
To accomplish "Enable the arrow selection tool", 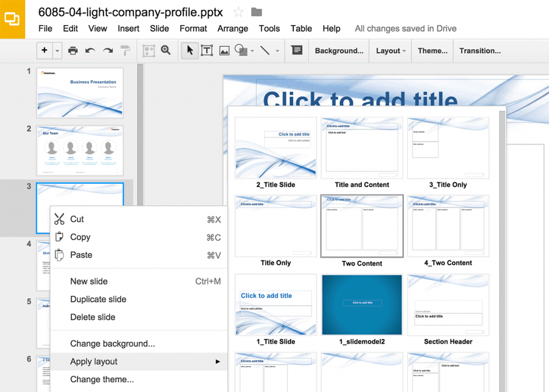I will point(189,50).
